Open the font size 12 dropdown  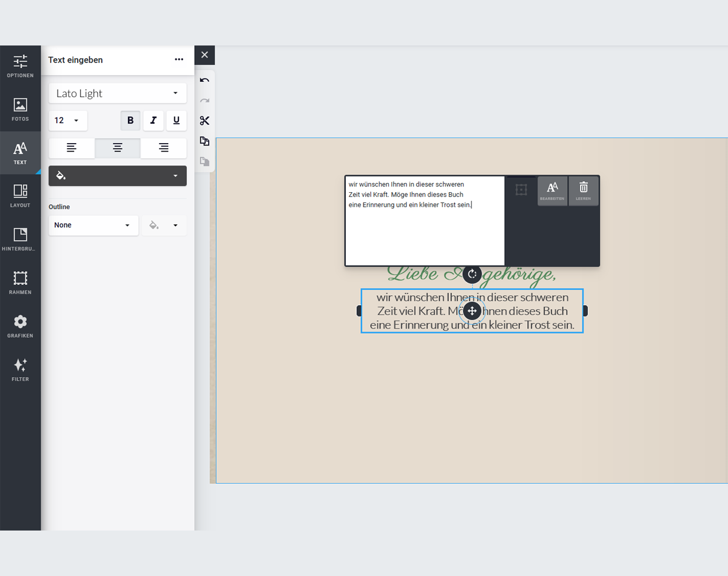68,121
